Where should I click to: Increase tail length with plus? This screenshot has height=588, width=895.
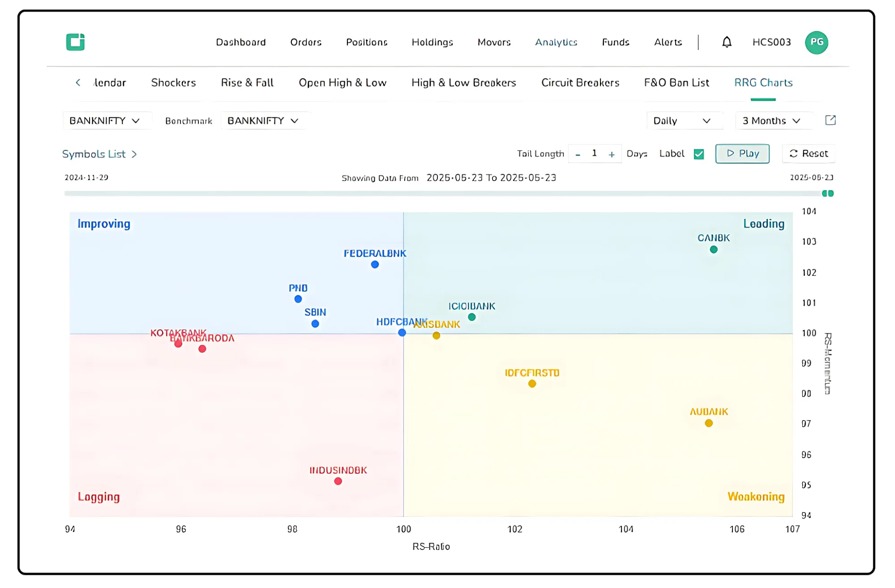point(612,155)
